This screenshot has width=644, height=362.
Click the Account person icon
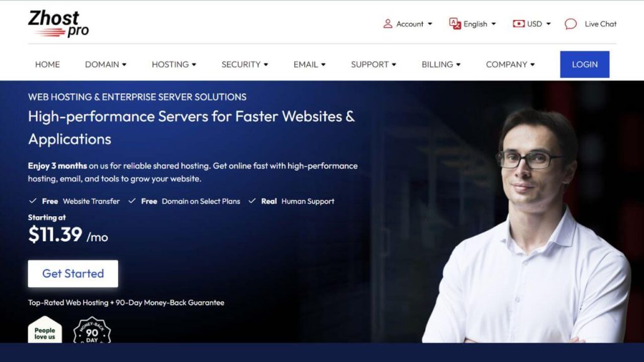387,24
